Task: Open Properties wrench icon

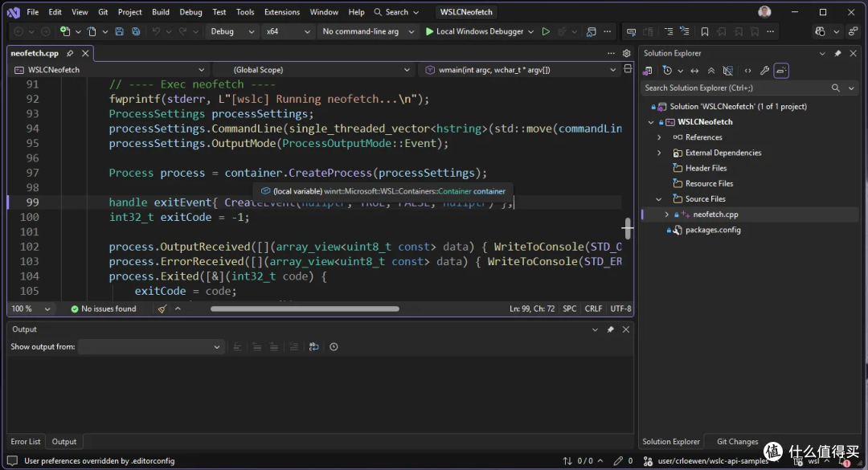Action: pos(764,71)
